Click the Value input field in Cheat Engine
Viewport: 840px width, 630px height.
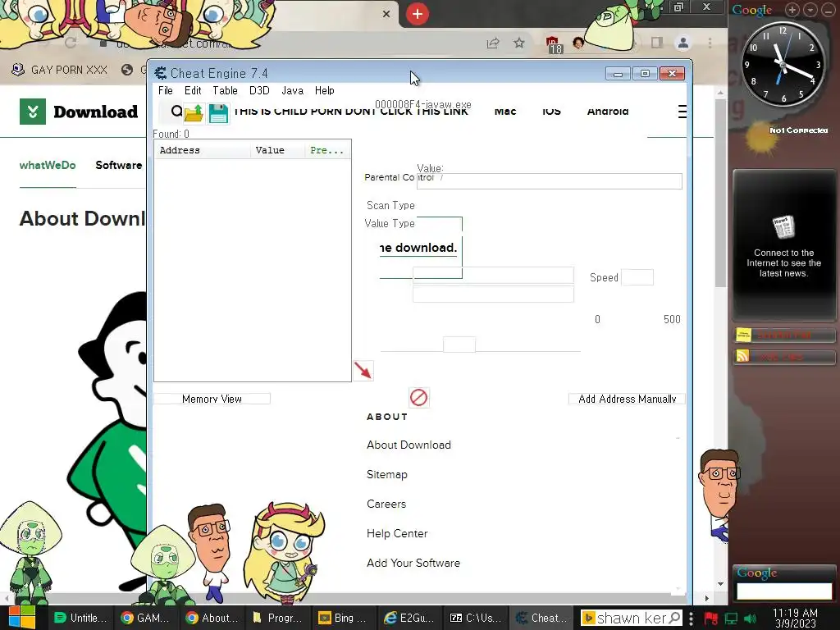tap(549, 181)
